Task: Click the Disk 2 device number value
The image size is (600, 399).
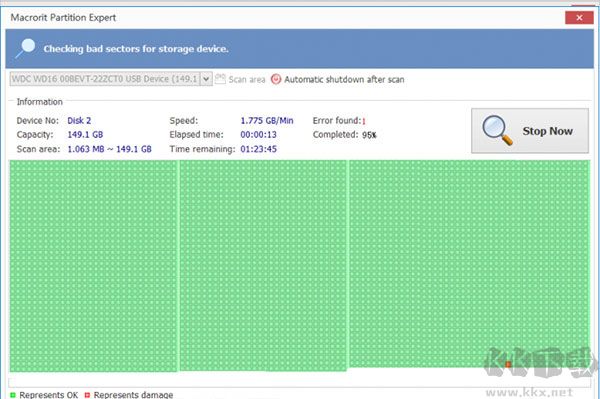Action: pos(79,121)
